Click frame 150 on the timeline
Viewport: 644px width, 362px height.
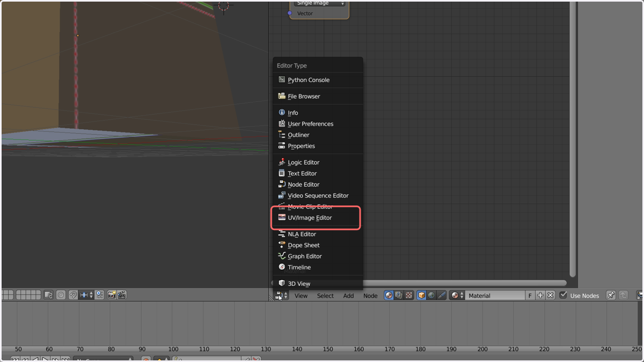point(328,349)
